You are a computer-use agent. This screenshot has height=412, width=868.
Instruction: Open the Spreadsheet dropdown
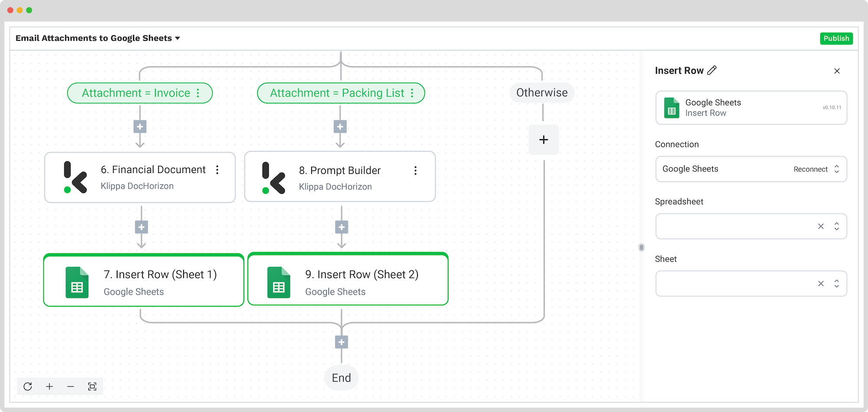(837, 226)
